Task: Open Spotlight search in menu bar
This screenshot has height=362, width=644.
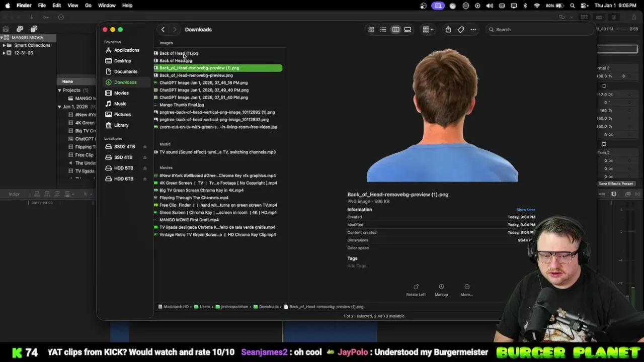Action: coord(573,6)
